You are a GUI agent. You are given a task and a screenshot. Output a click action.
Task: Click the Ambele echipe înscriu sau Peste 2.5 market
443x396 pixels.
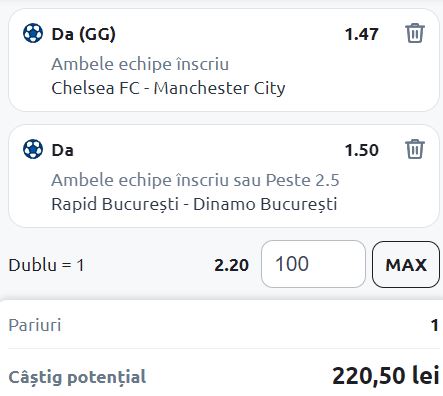point(195,180)
